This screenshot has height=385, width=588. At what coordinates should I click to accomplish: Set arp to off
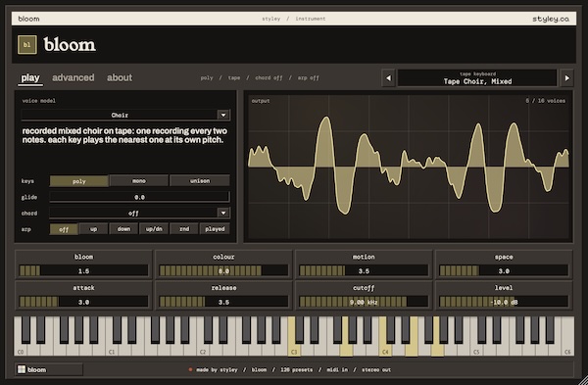pyautogui.click(x=64, y=229)
